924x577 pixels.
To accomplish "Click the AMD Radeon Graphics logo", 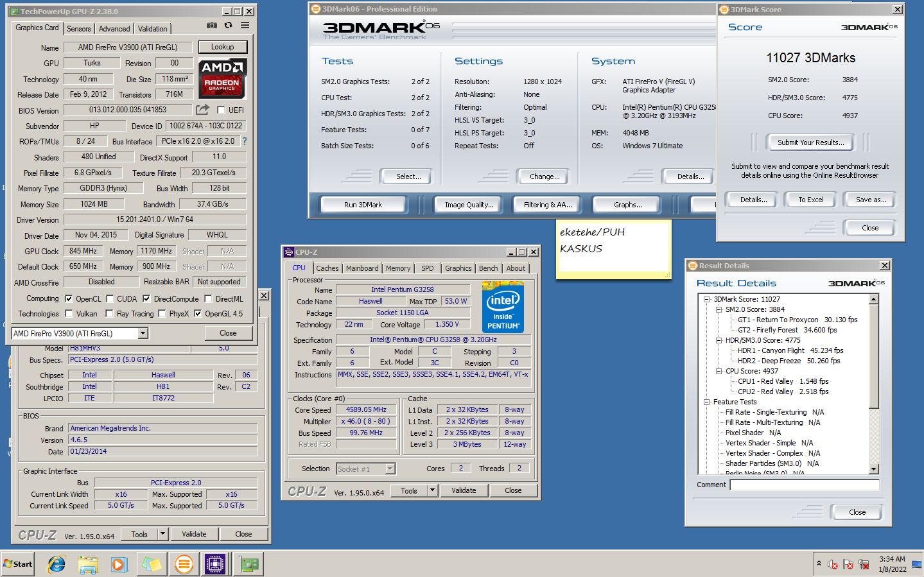I will [x=222, y=77].
